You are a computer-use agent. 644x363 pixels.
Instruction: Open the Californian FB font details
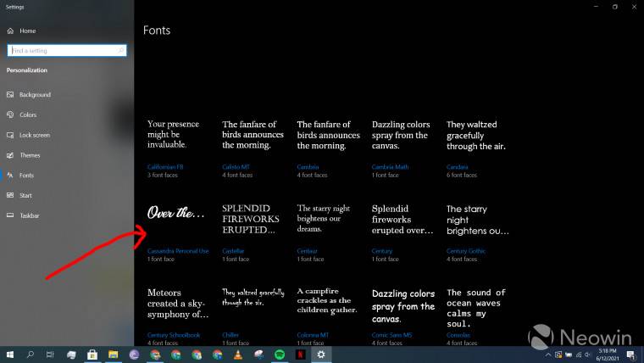[x=165, y=167]
